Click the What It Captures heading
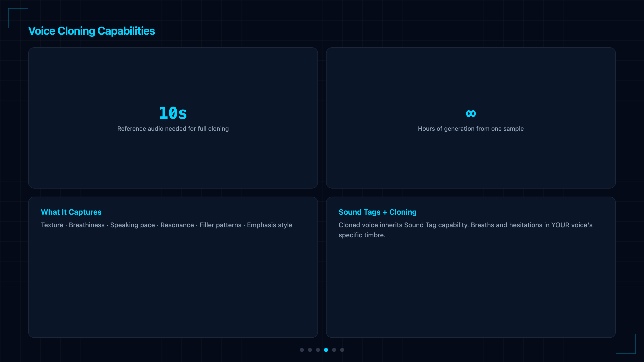Image resolution: width=644 pixels, height=362 pixels. pos(71,212)
